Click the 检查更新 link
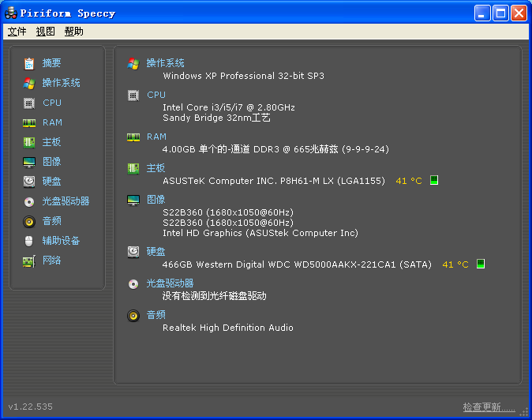 pos(489,407)
